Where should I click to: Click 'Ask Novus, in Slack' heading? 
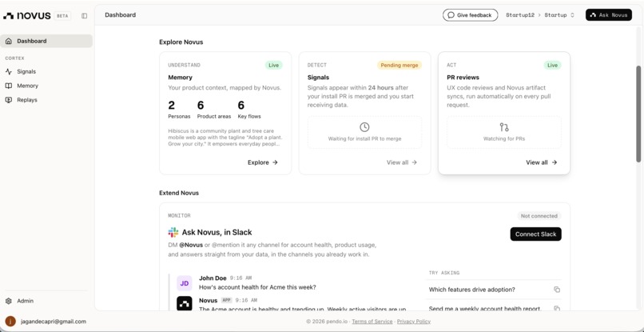[217, 233]
